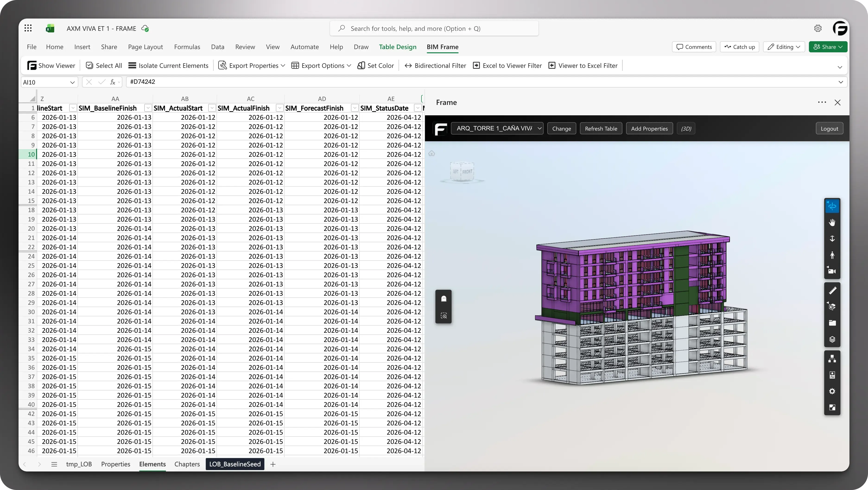The height and width of the screenshot is (490, 868).
Task: Toggle viewer full screen mode
Action: (x=832, y=408)
